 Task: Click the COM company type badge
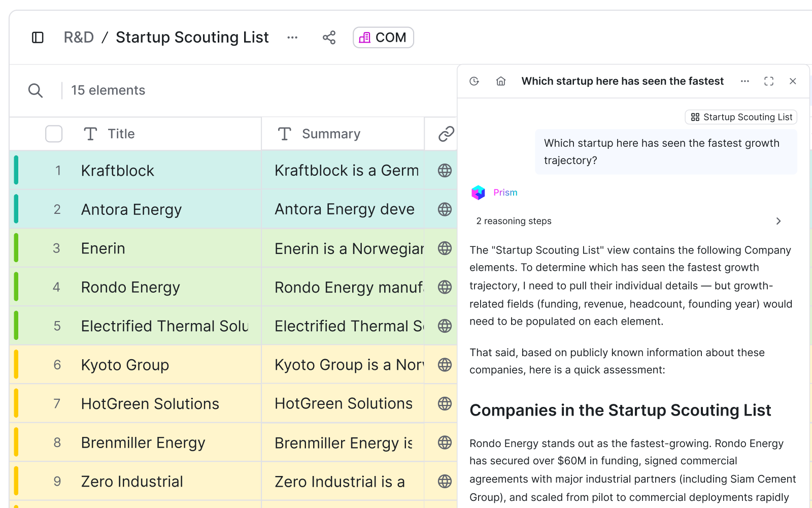click(x=383, y=38)
